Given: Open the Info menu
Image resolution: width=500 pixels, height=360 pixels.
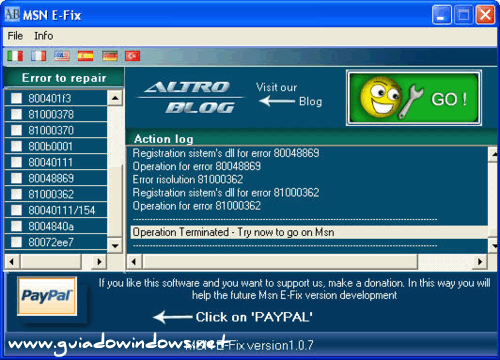Looking at the screenshot, I should (44, 36).
